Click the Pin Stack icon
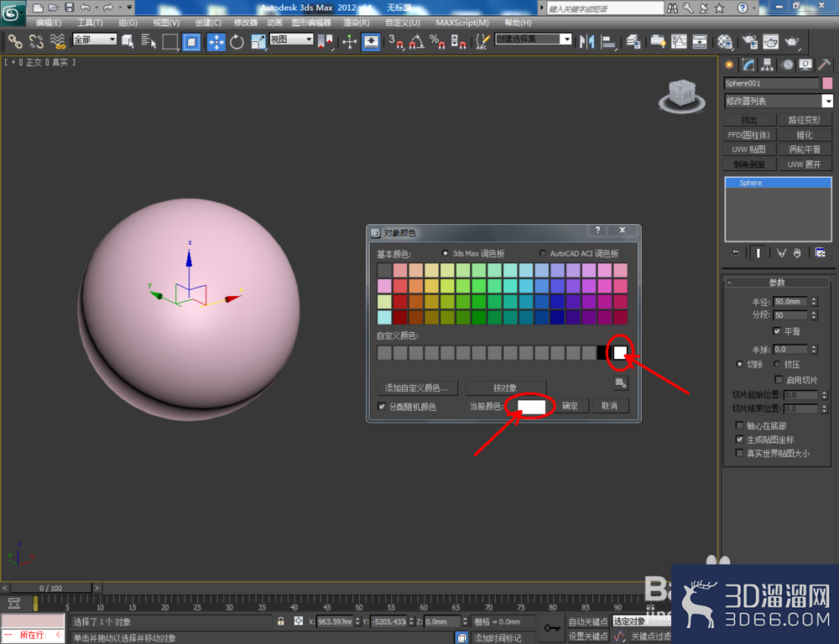 734,253
